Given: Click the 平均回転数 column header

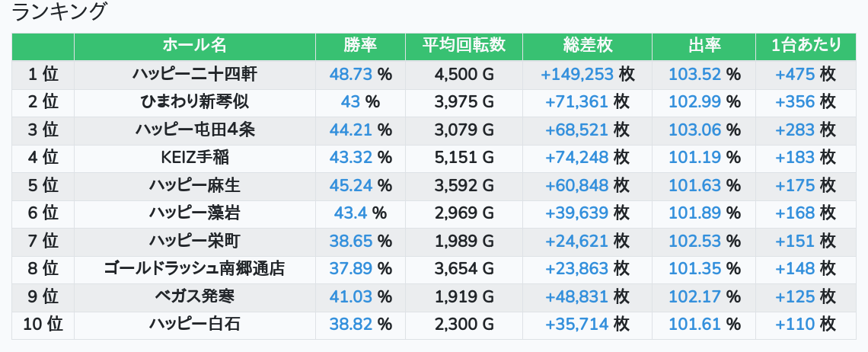Looking at the screenshot, I should click(464, 46).
